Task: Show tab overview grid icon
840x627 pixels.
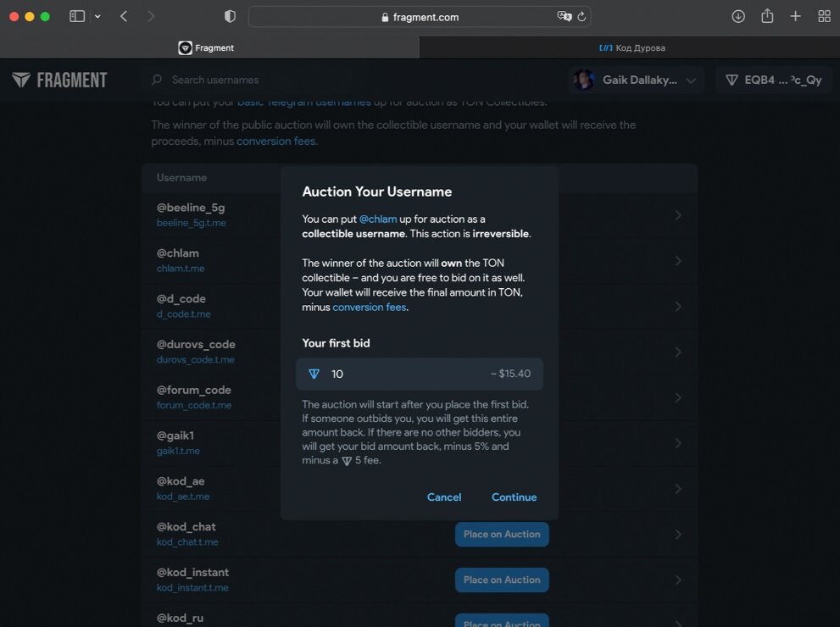Action: click(x=824, y=16)
